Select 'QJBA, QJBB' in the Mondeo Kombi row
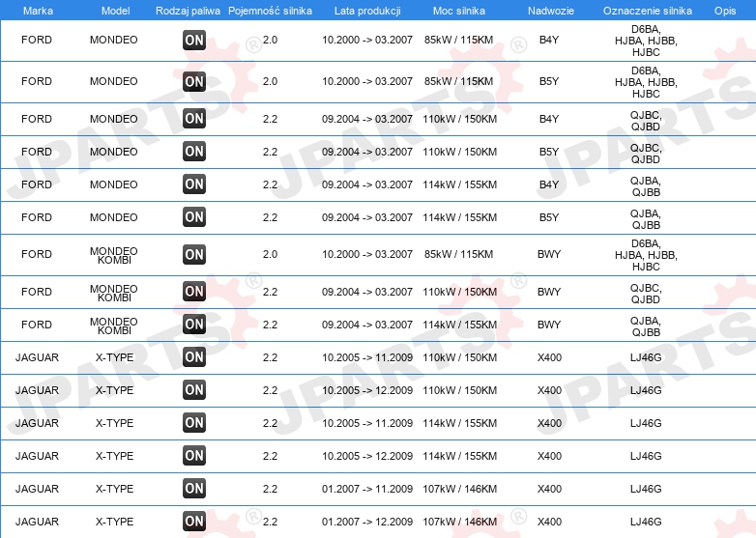Image resolution: width=756 pixels, height=538 pixels. pos(646,326)
